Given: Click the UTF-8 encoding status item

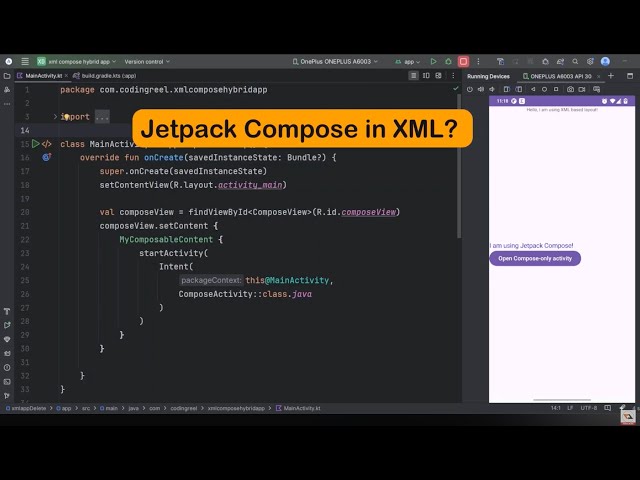Looking at the screenshot, I should 589,408.
